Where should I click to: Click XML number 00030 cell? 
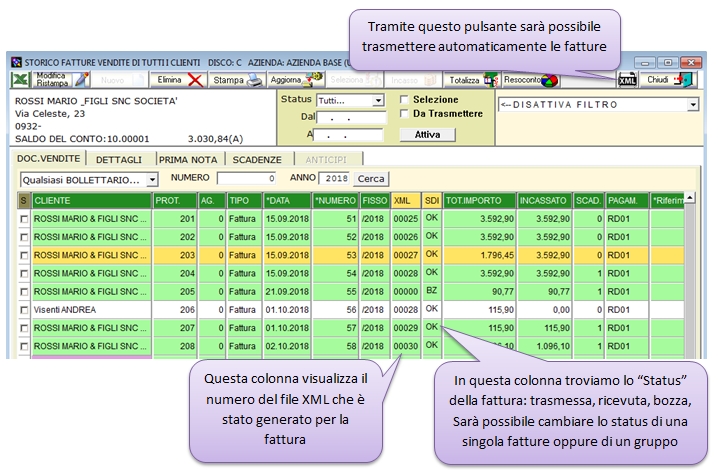[x=406, y=346]
